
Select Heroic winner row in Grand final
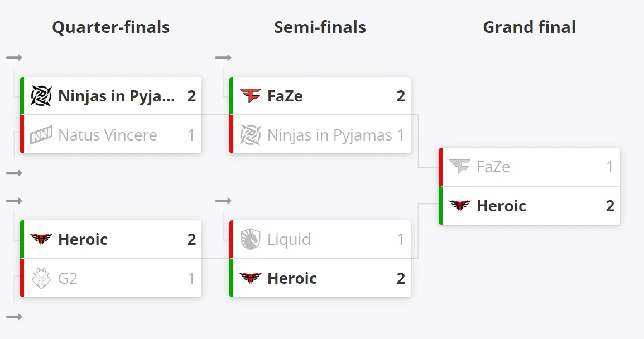tap(530, 206)
